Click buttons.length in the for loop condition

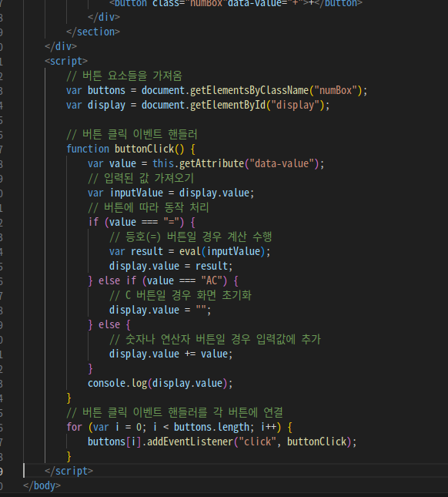click(x=212, y=427)
